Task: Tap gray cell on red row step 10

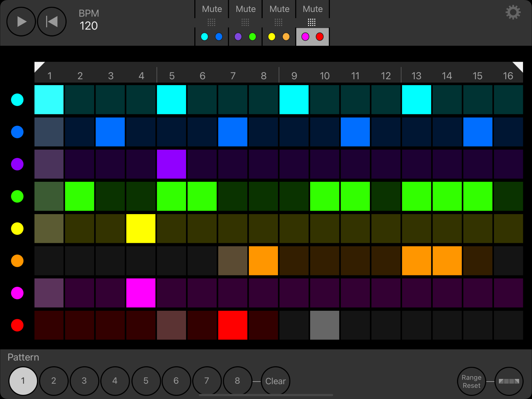Action: point(325,325)
